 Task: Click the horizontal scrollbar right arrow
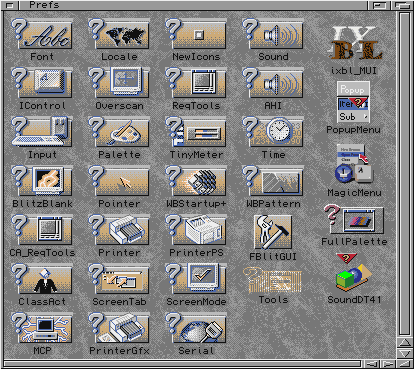387,364
